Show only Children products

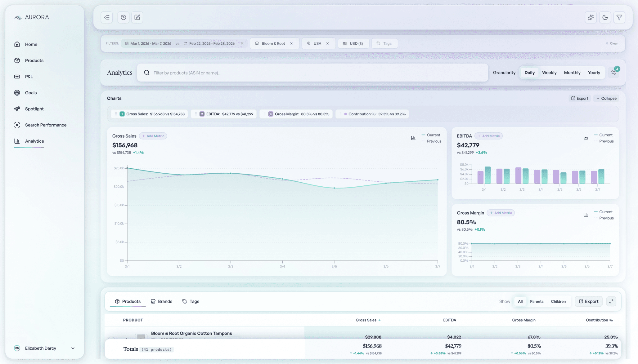point(558,301)
